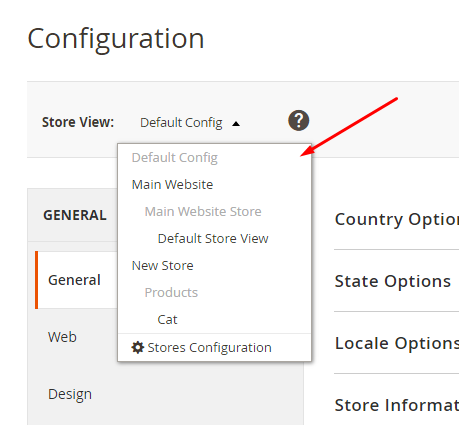The height and width of the screenshot is (425, 459).
Task: Click the Main Website Store entry
Action: [x=203, y=211]
